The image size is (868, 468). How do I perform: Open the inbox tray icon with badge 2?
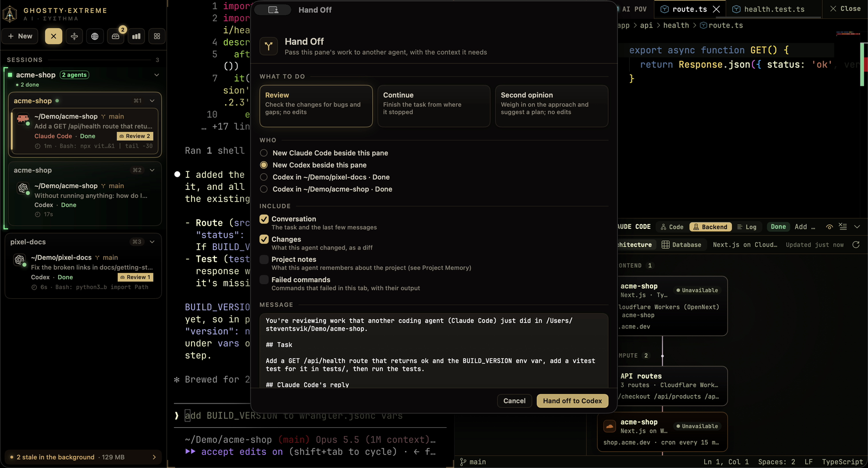116,36
